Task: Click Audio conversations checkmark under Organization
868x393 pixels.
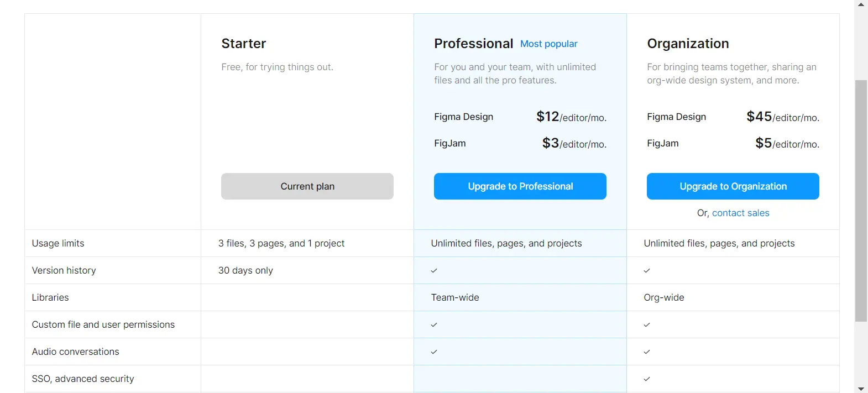Action: coord(647,352)
